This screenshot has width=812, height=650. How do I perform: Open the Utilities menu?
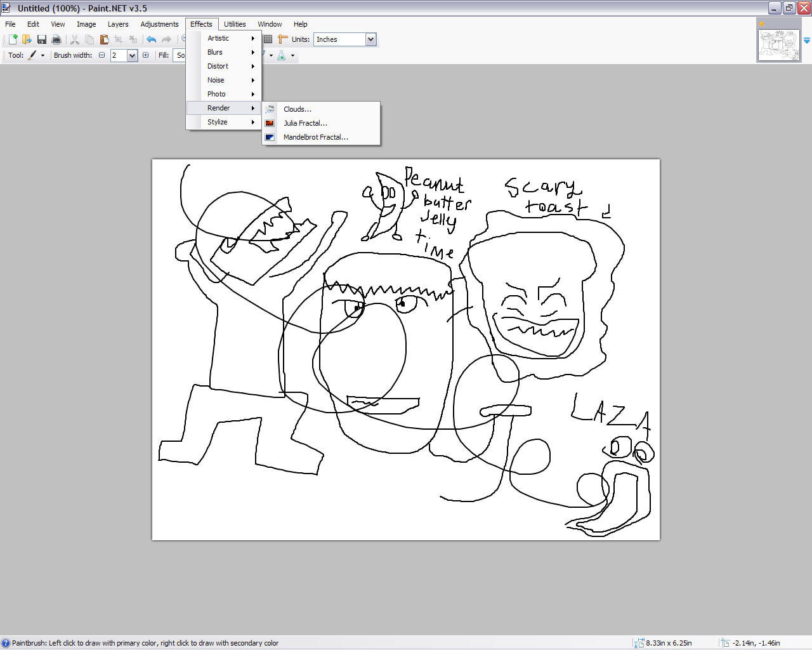(x=235, y=24)
